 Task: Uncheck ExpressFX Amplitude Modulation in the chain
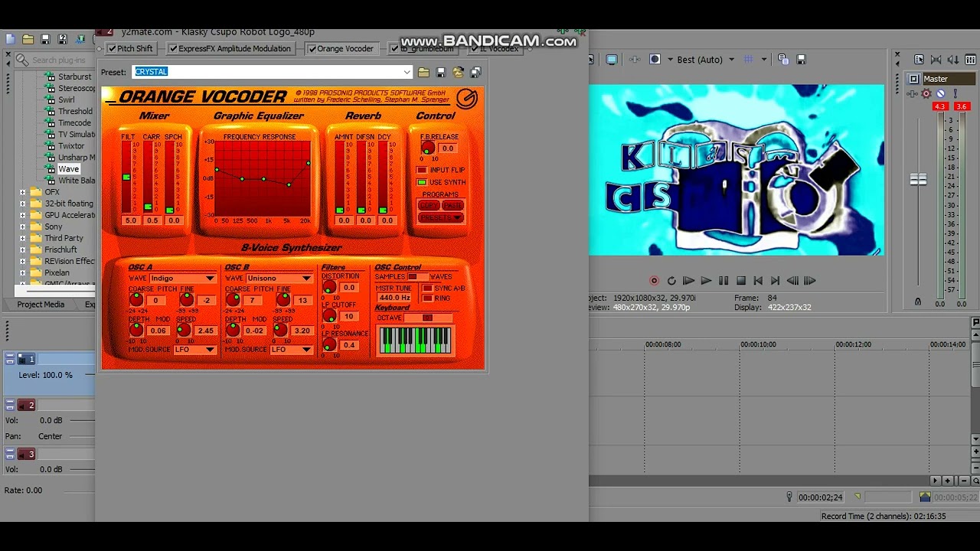(x=173, y=49)
